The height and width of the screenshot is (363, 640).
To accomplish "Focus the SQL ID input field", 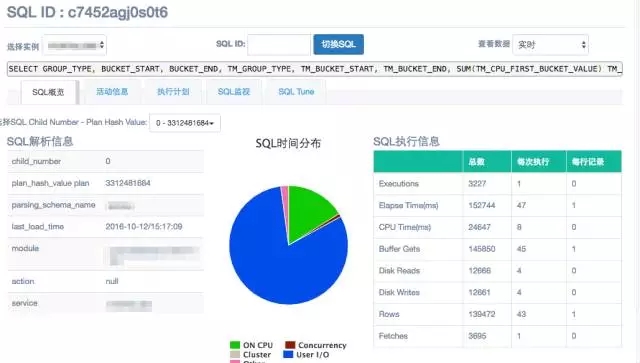I will pos(279,45).
